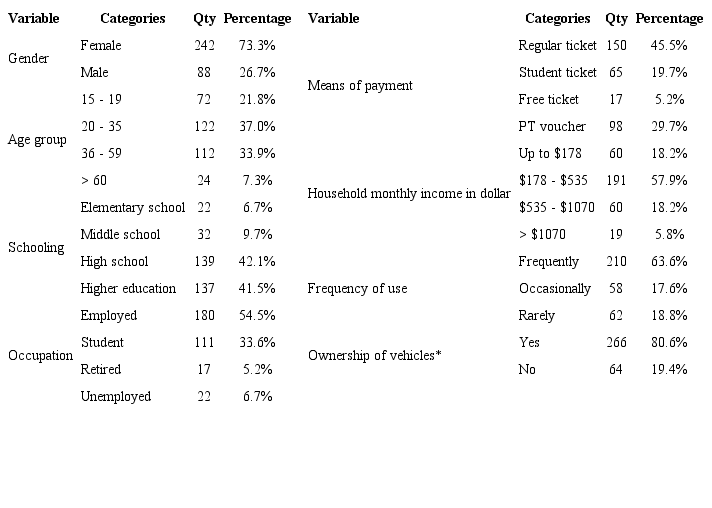Select the Female category cell

(x=100, y=46)
